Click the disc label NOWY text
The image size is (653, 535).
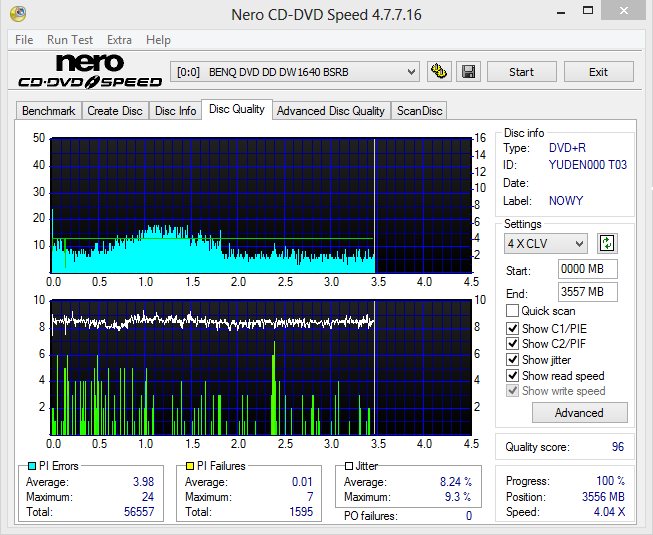[x=566, y=201]
